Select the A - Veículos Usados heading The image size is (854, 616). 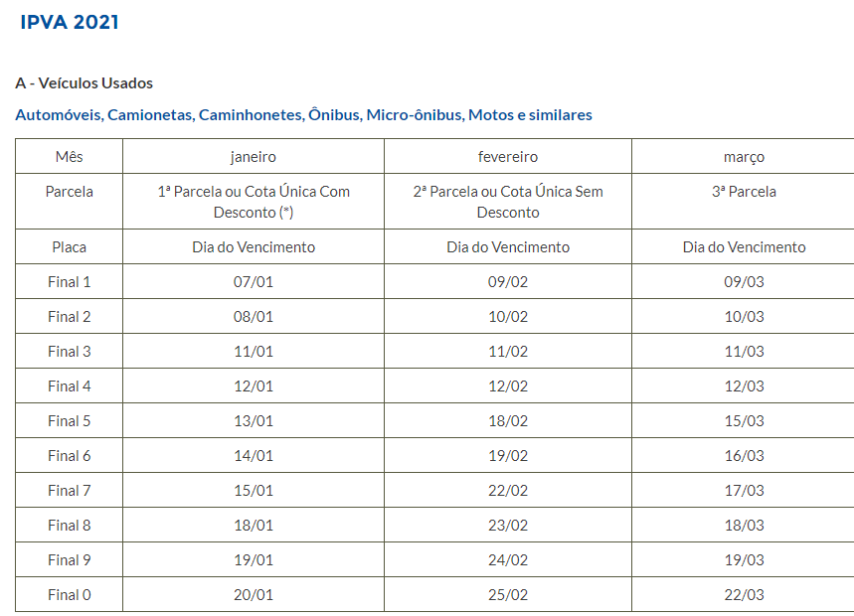coord(84,83)
